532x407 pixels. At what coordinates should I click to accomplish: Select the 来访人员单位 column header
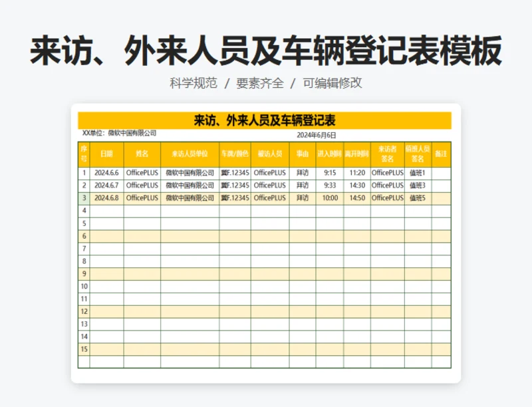tap(190, 154)
